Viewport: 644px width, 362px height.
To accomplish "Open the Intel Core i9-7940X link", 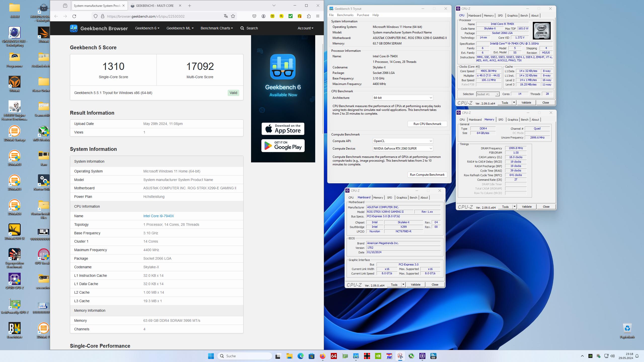I will pyautogui.click(x=158, y=216).
